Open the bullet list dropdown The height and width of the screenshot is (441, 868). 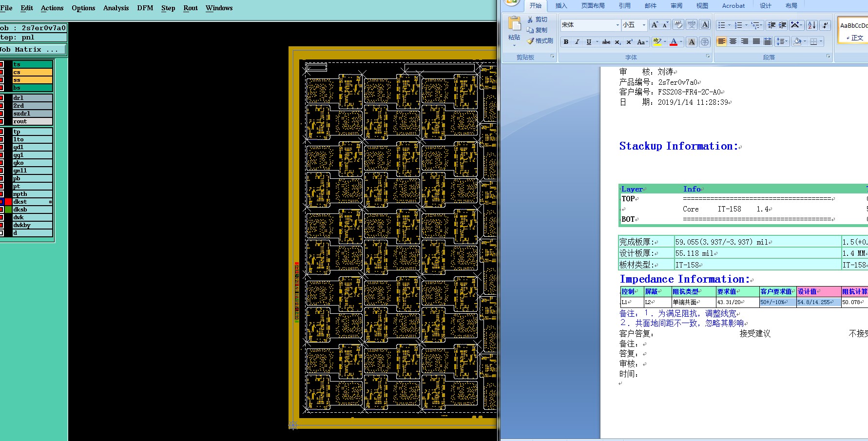click(729, 25)
